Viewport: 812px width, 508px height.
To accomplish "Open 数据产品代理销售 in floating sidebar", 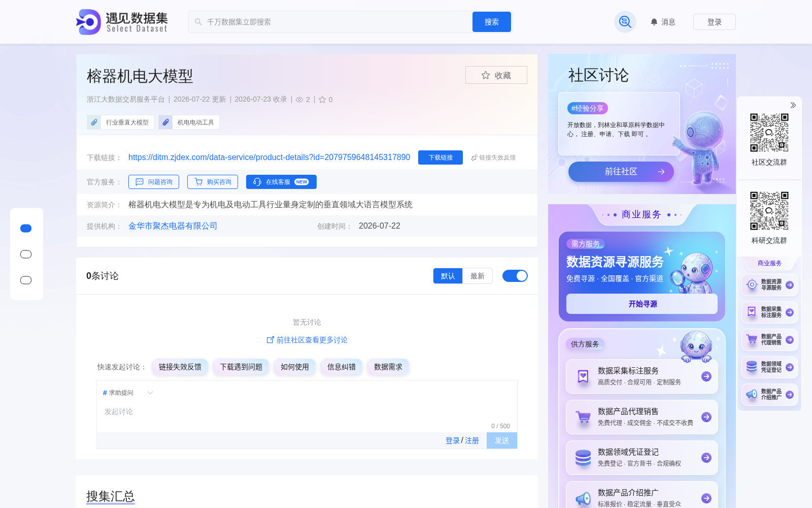I will click(770, 340).
